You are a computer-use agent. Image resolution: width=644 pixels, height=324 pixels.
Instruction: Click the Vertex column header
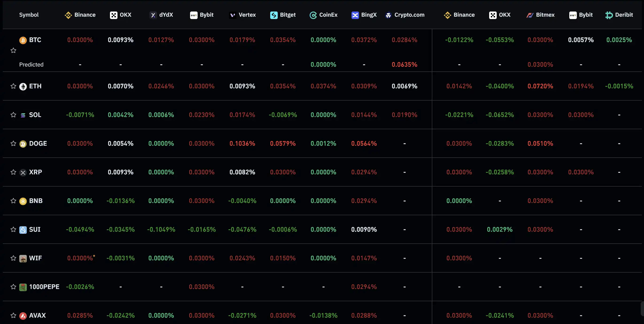[x=247, y=15]
